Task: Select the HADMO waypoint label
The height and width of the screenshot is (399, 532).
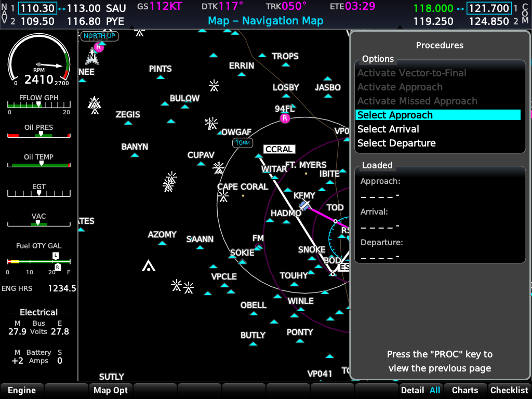Action: pyautogui.click(x=286, y=213)
